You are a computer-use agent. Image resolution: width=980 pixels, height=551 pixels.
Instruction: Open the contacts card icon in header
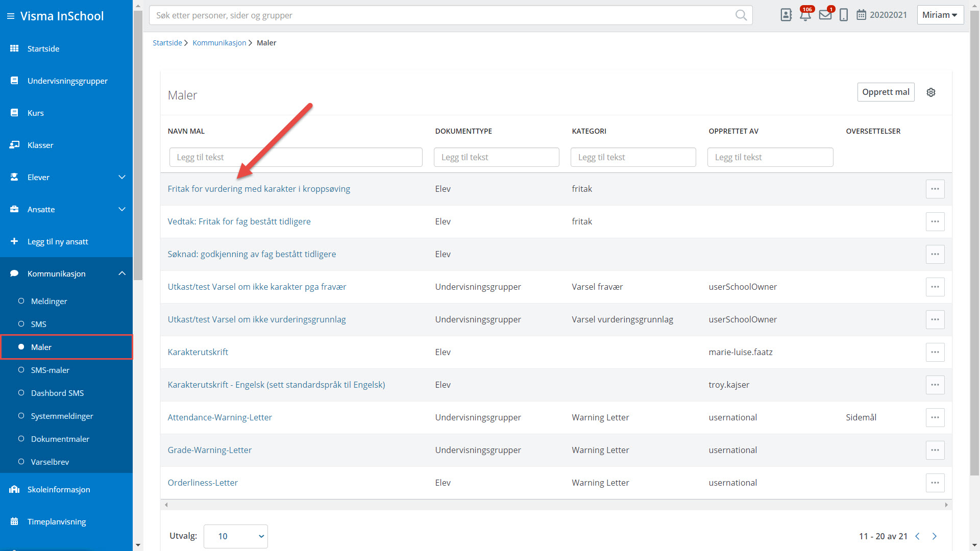click(x=786, y=15)
